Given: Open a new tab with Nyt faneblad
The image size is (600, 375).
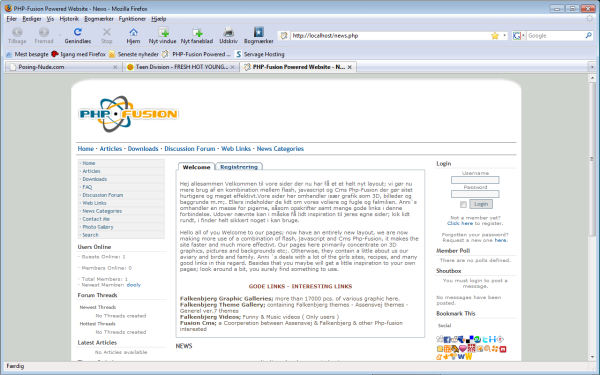Looking at the screenshot, I should coord(197,32).
